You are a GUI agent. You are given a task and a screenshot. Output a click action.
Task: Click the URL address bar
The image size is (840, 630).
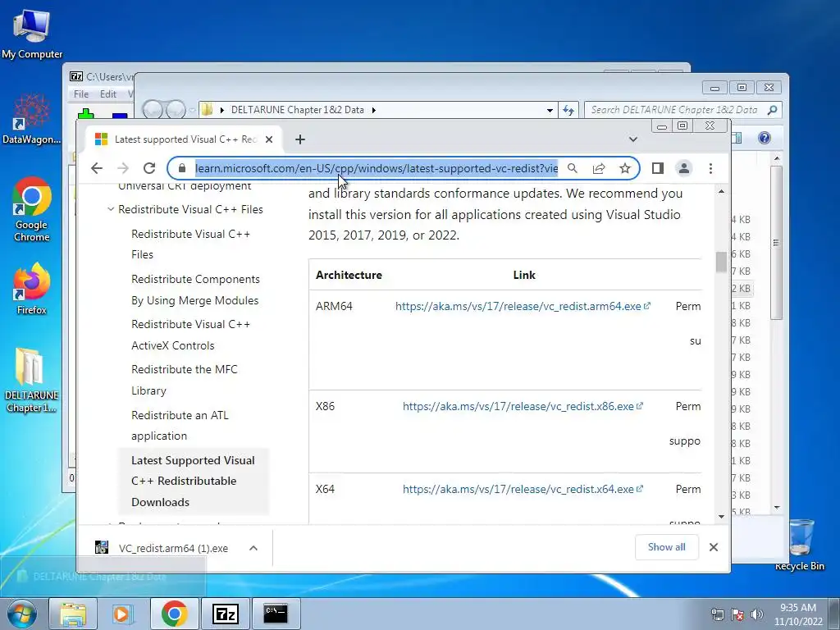click(x=376, y=168)
